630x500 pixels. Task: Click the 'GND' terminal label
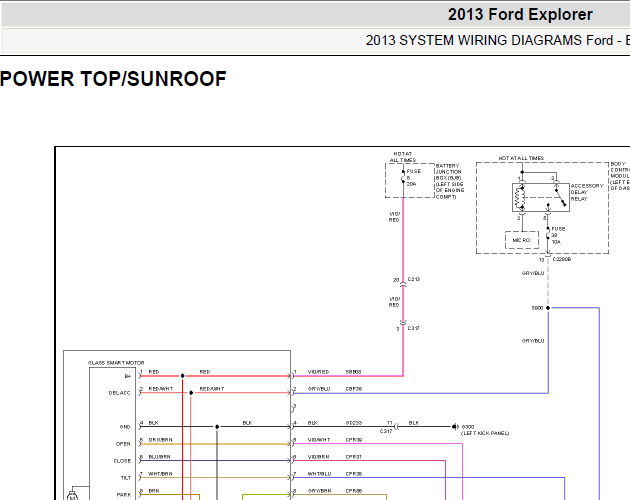(x=125, y=427)
